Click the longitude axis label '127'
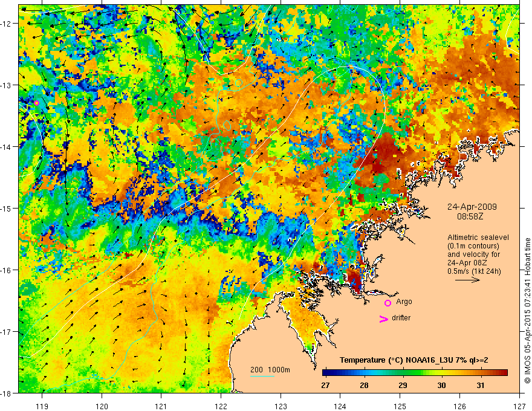Viewport: 532px width, 411px height. point(519,406)
